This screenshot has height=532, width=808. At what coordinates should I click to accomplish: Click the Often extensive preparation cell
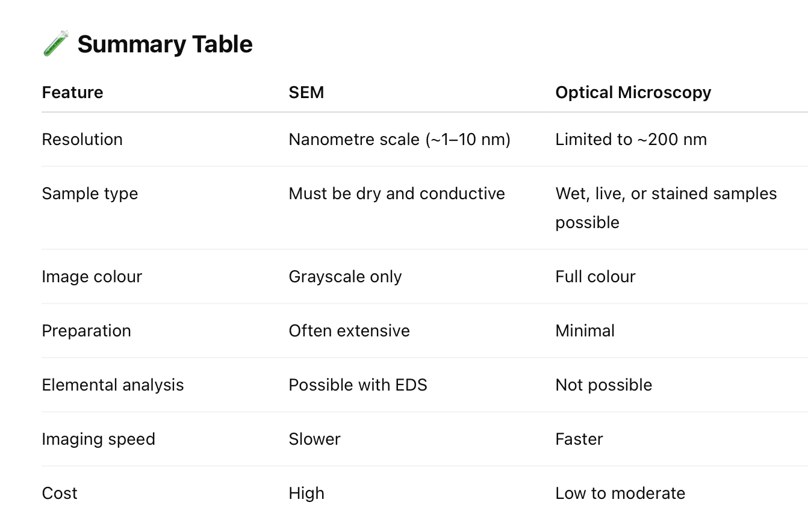349,330
